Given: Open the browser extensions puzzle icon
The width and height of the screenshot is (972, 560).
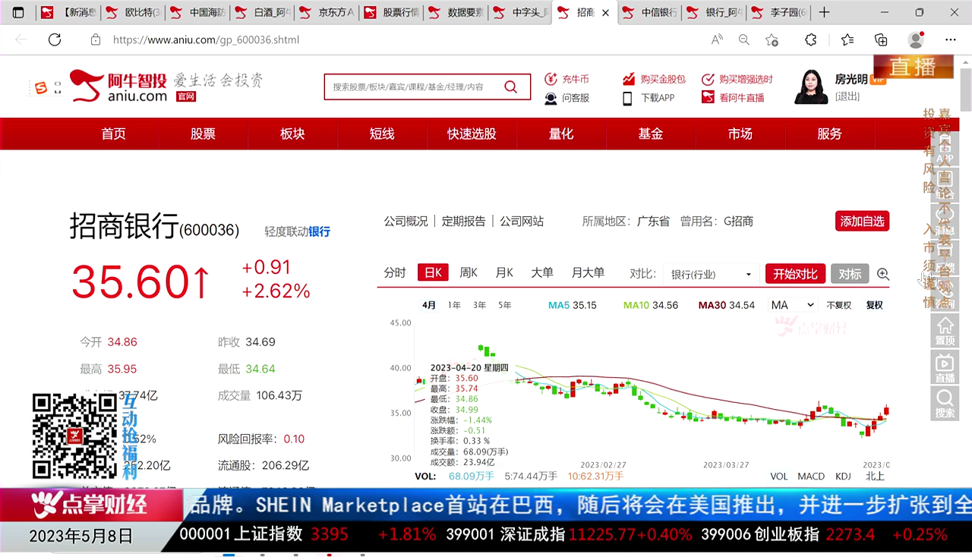Looking at the screenshot, I should [810, 40].
